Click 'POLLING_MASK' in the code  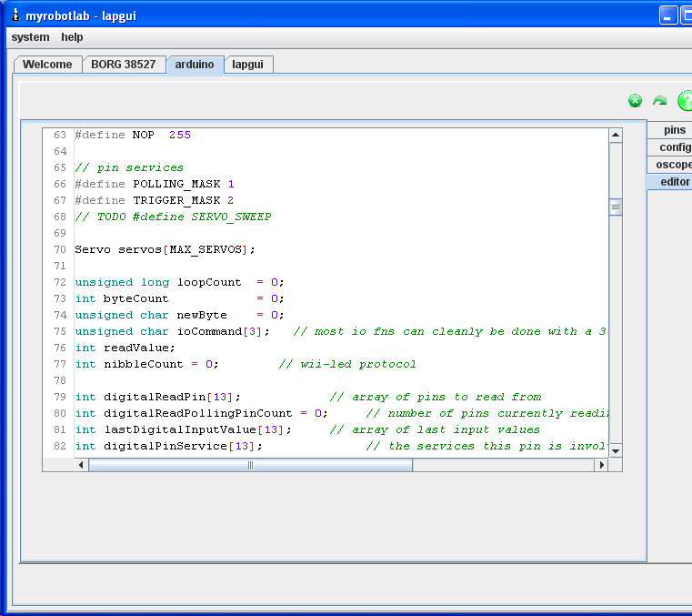pos(176,184)
